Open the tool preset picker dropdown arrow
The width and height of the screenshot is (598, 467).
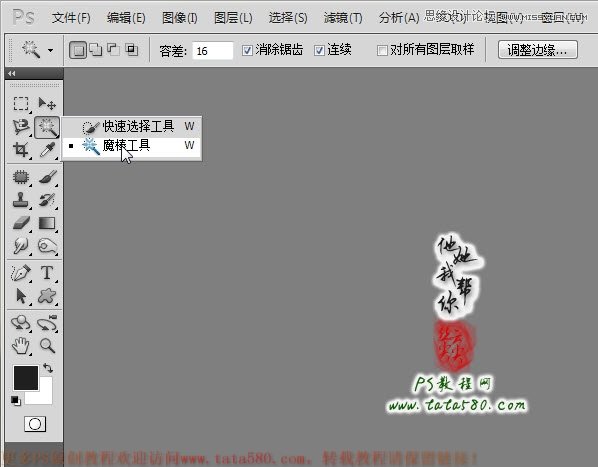50,50
